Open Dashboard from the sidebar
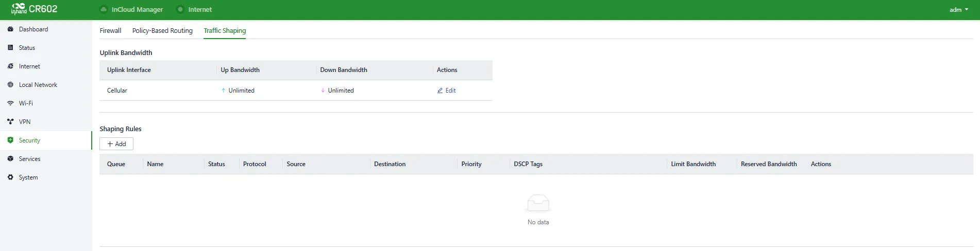980x251 pixels. coord(46,29)
